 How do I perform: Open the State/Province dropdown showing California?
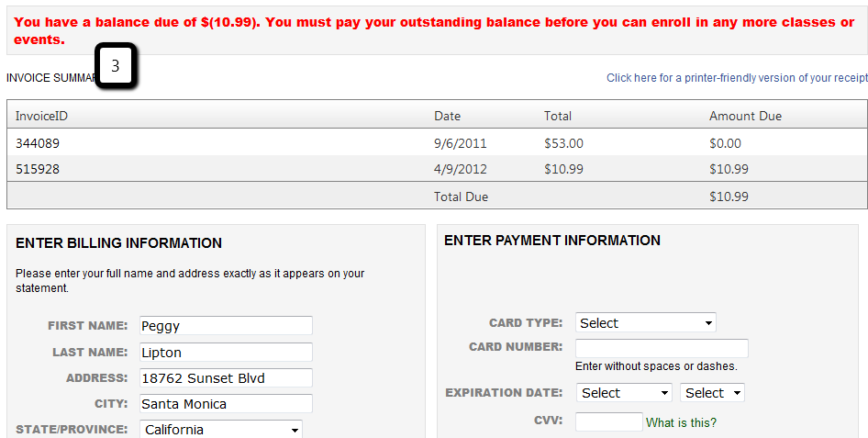tap(221, 429)
